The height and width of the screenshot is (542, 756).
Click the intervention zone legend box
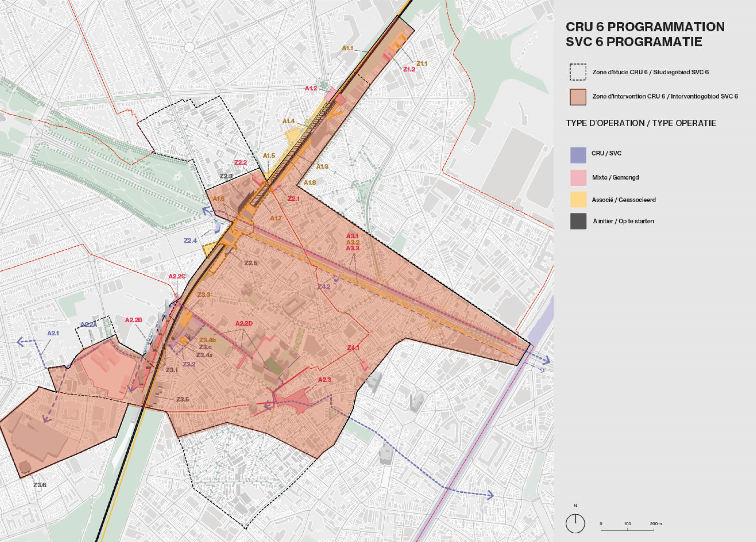pyautogui.click(x=578, y=96)
